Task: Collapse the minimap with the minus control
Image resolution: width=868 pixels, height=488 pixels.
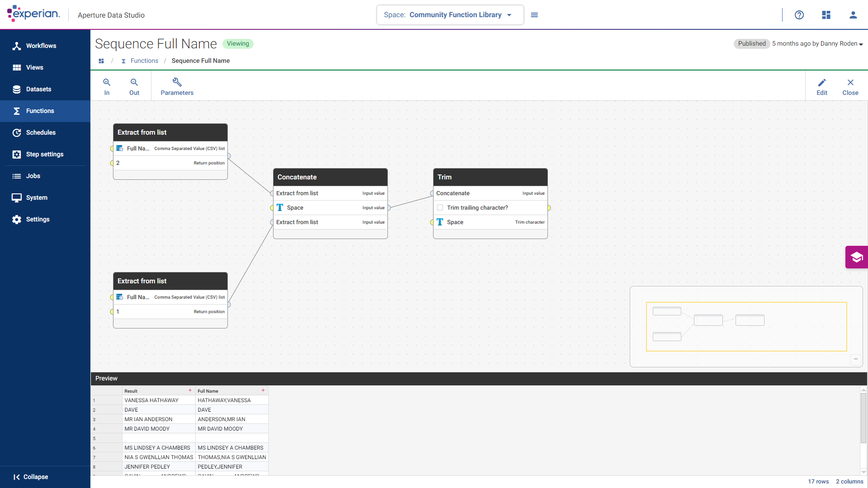Action: (x=856, y=359)
